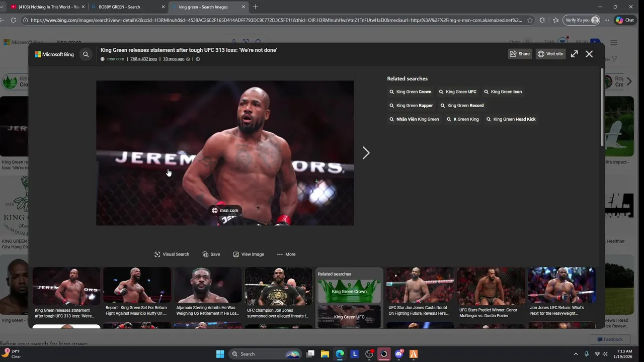Open Copilot Chat in the browser toolbar
This screenshot has width=644, height=362.
point(625,20)
